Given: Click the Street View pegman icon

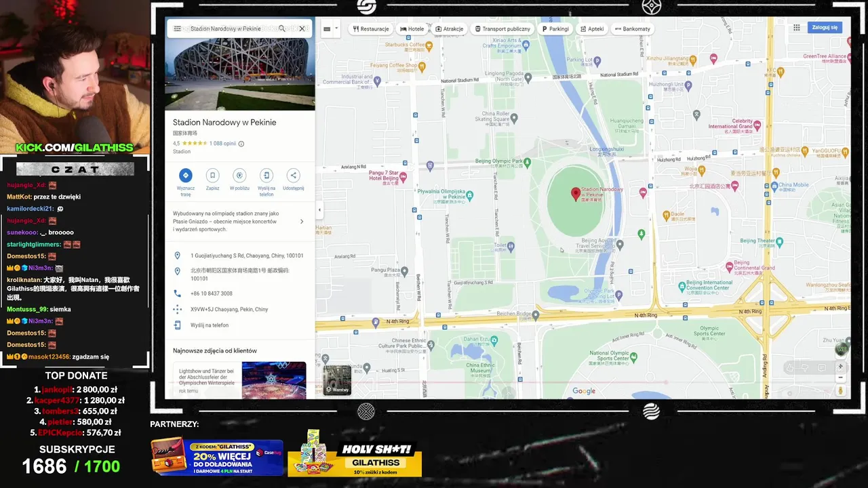Looking at the screenshot, I should (x=841, y=390).
